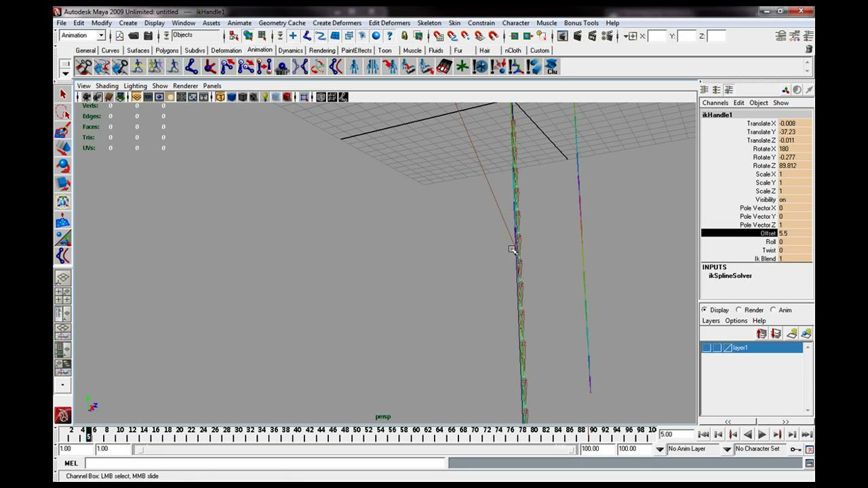Viewport: 868px width, 488px height.
Task: Click the Translate Y value field
Action: point(795,132)
